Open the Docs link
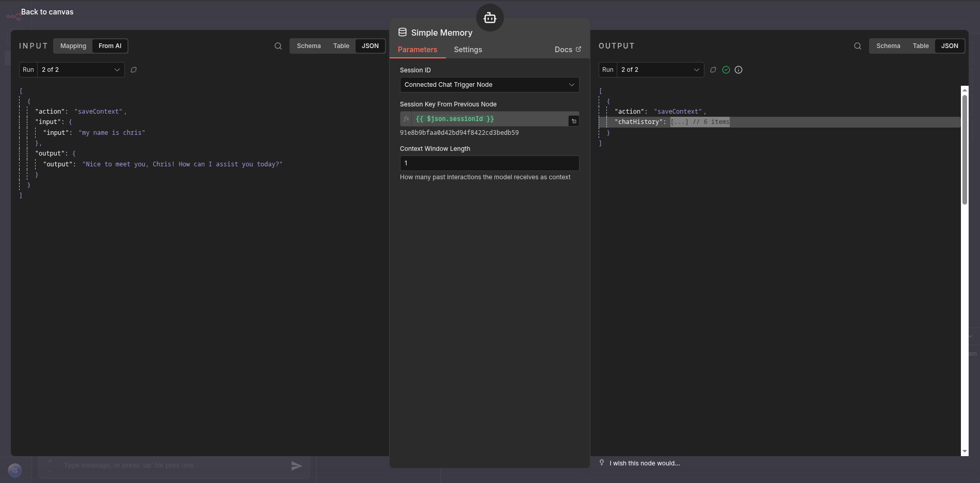The height and width of the screenshot is (483, 980). pyautogui.click(x=568, y=50)
